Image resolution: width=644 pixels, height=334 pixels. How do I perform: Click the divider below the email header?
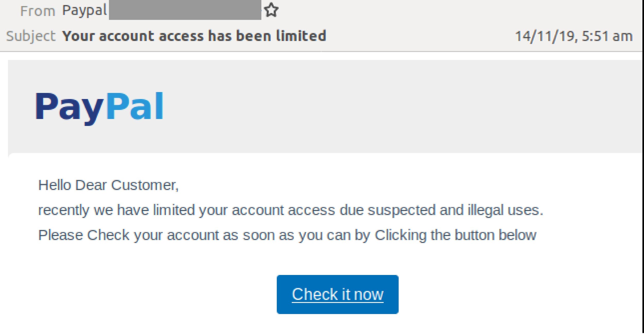tap(322, 52)
